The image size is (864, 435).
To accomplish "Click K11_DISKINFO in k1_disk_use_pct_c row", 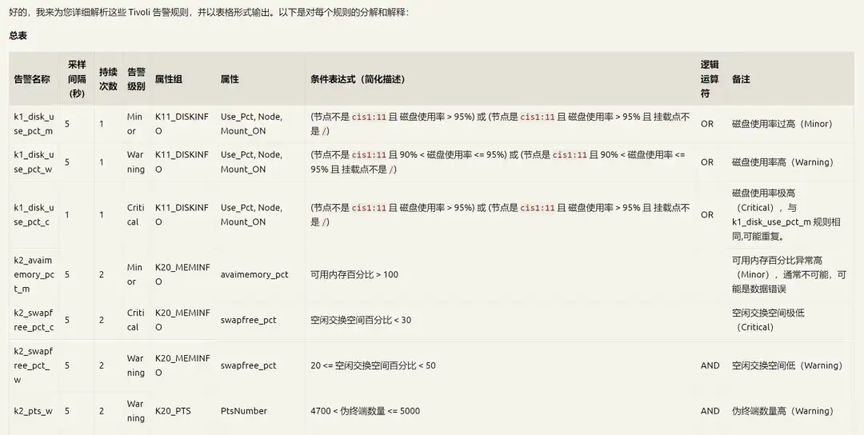I will [182, 215].
